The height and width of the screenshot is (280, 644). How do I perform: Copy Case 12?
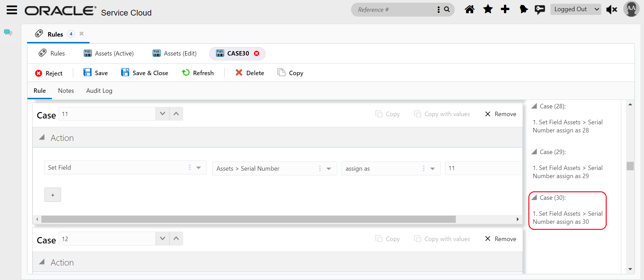[x=388, y=239]
